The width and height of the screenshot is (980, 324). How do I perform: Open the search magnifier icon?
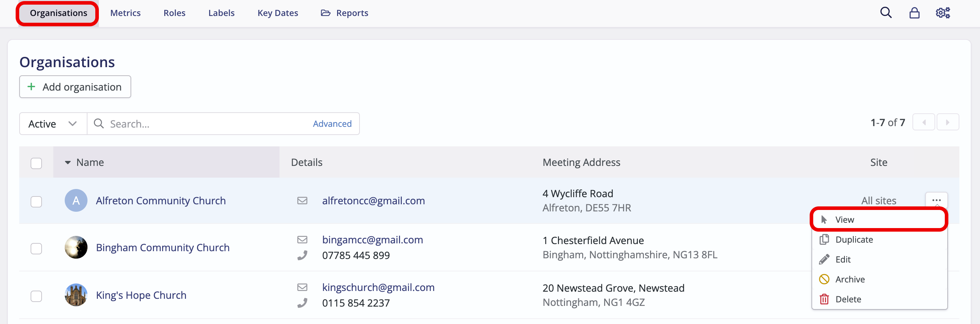pos(886,12)
